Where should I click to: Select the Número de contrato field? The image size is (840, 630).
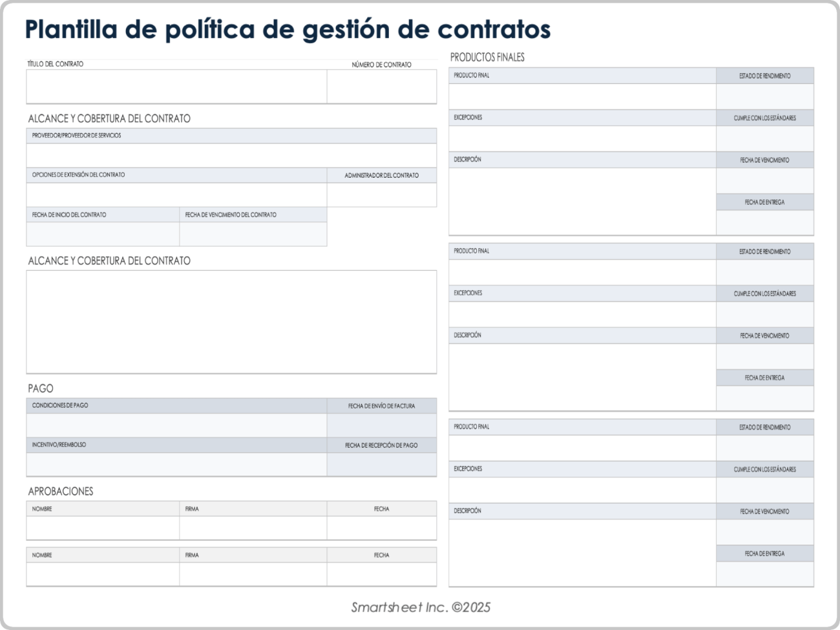tap(381, 87)
